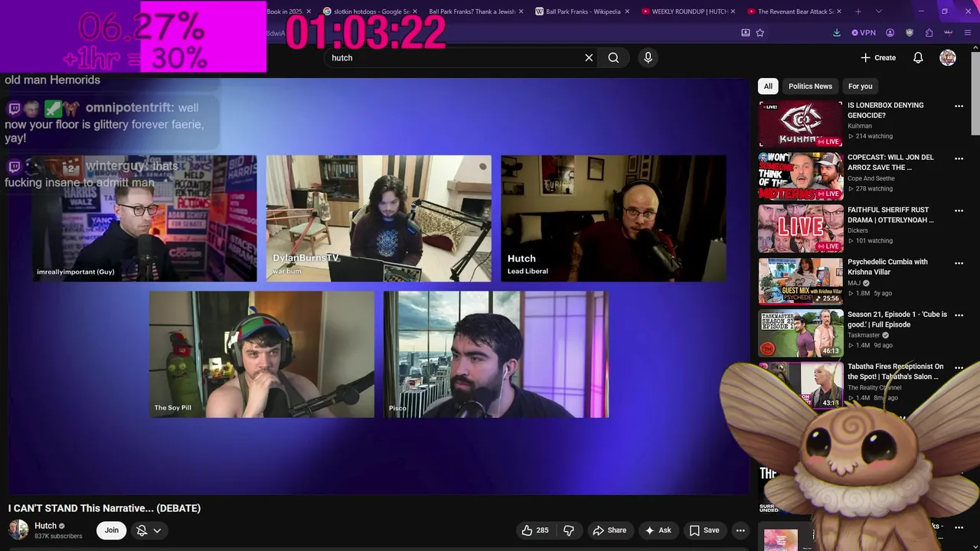980x551 pixels.
Task: Click the video player showing Hutch Lead Liberal
Action: coord(613,218)
